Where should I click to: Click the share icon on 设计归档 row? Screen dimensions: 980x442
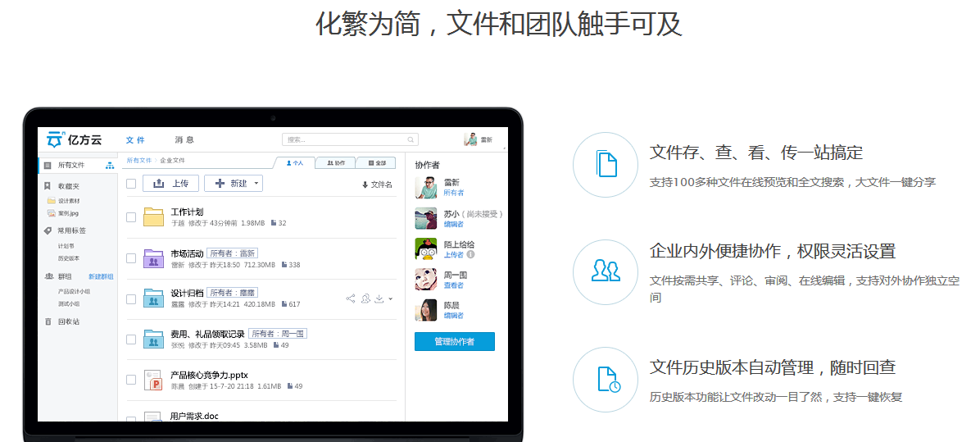[x=351, y=298]
